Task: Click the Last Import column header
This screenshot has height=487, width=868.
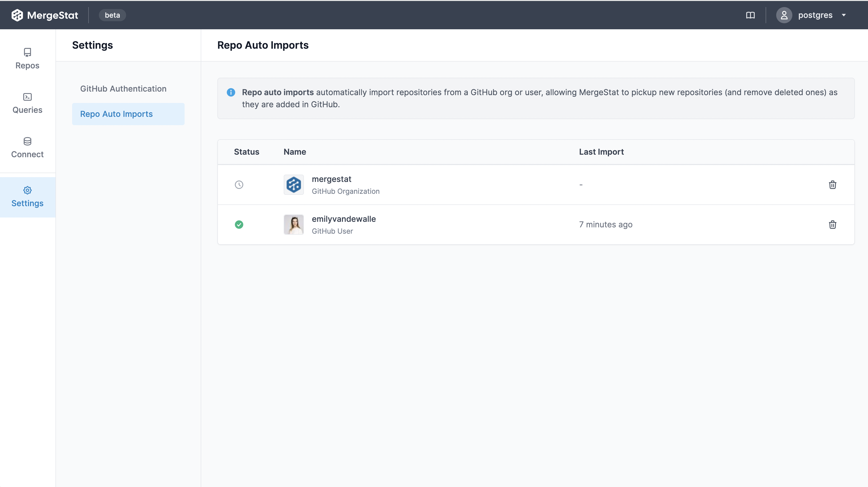Action: (601, 152)
